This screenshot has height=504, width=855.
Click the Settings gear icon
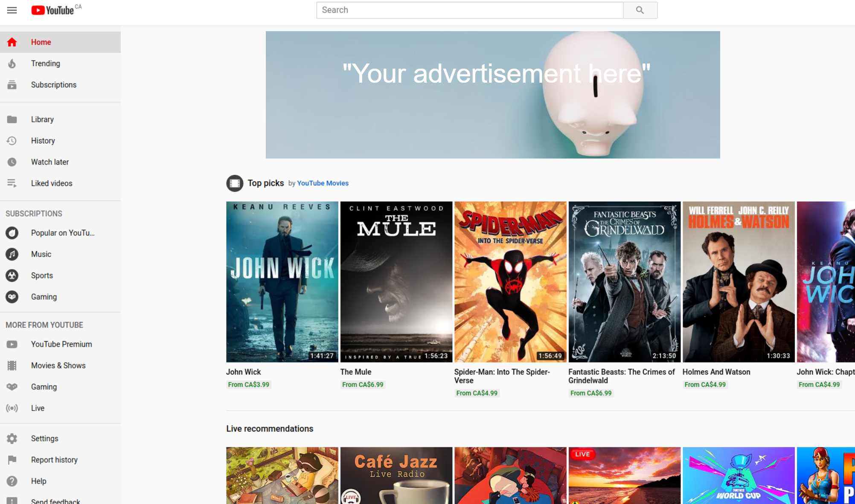12,438
